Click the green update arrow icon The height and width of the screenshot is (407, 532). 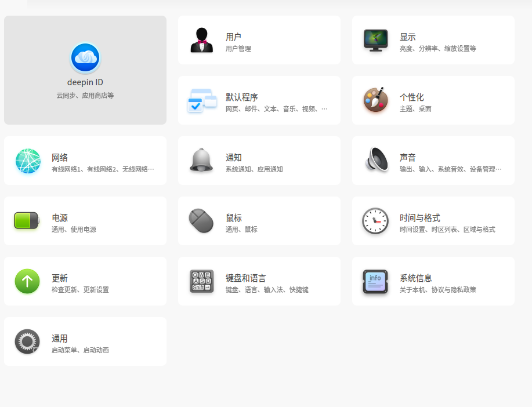coord(27,281)
